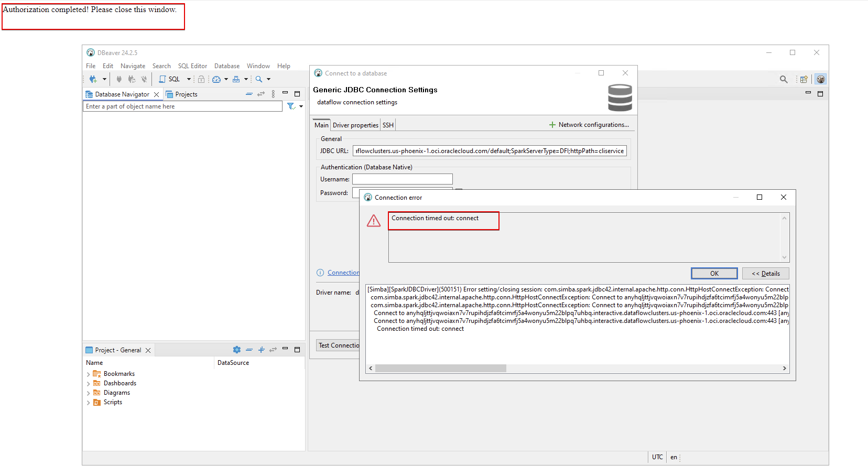Screen dimensions: 868x476
Task: Click the transaction lock icon in toolbar
Action: (x=201, y=79)
